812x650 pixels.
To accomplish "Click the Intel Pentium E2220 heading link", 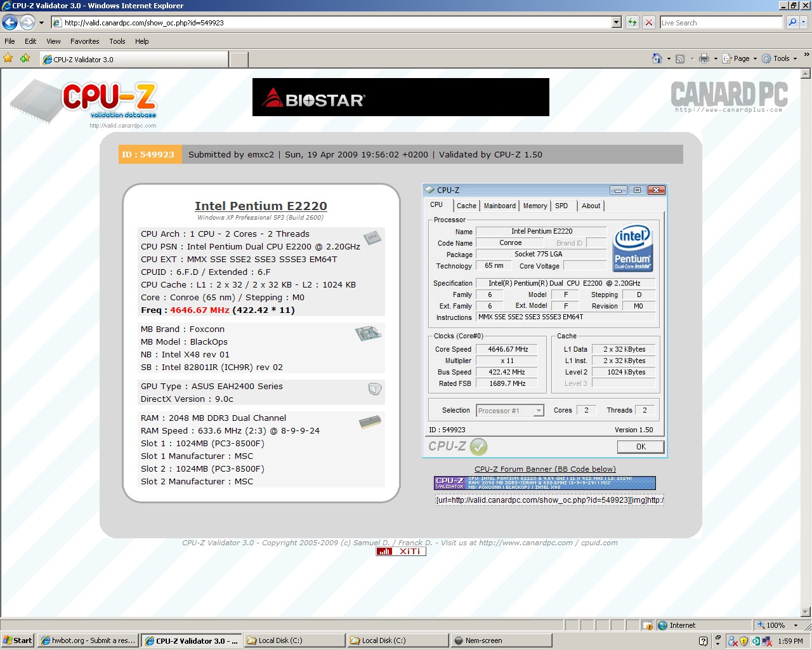I will pos(261,206).
